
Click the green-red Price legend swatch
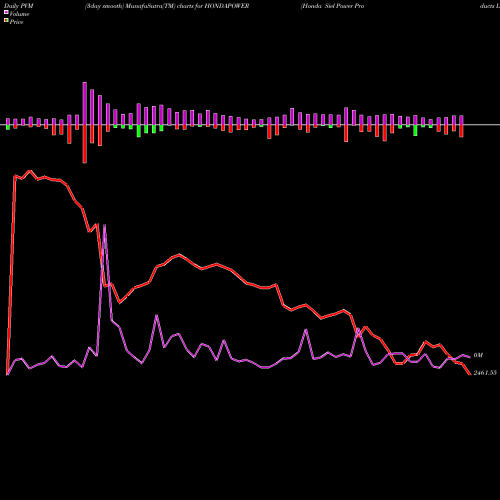(6, 21)
